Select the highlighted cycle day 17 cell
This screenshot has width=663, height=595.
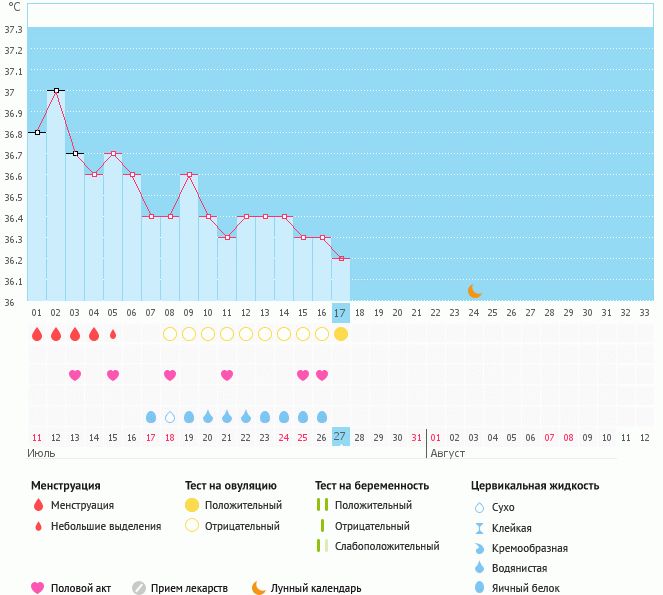341,313
